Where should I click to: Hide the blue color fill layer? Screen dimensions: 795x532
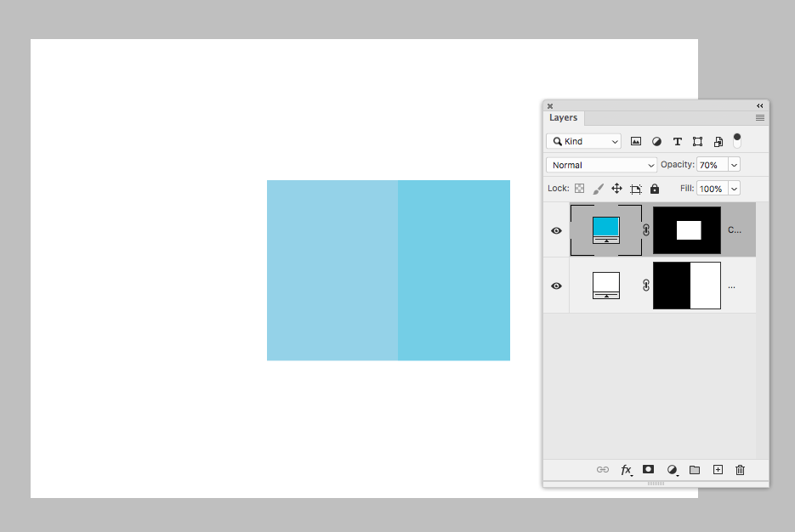click(x=556, y=230)
